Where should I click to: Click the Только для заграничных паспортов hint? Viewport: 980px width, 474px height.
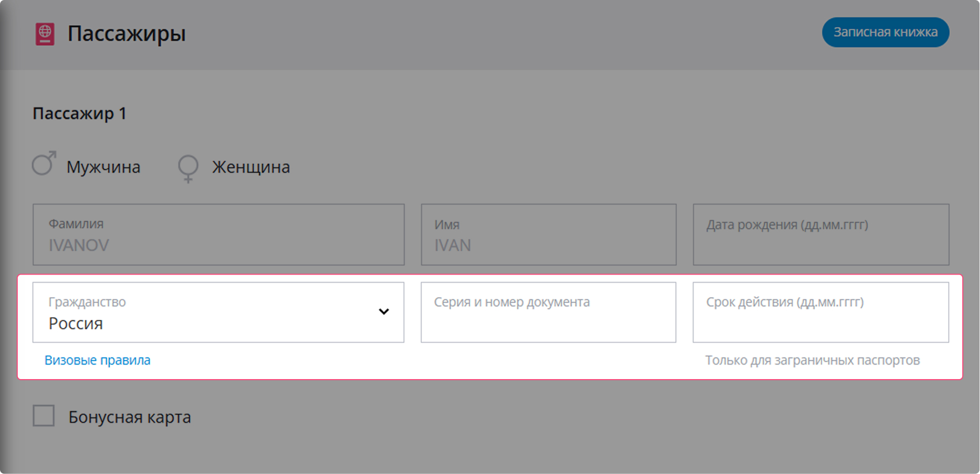812,360
